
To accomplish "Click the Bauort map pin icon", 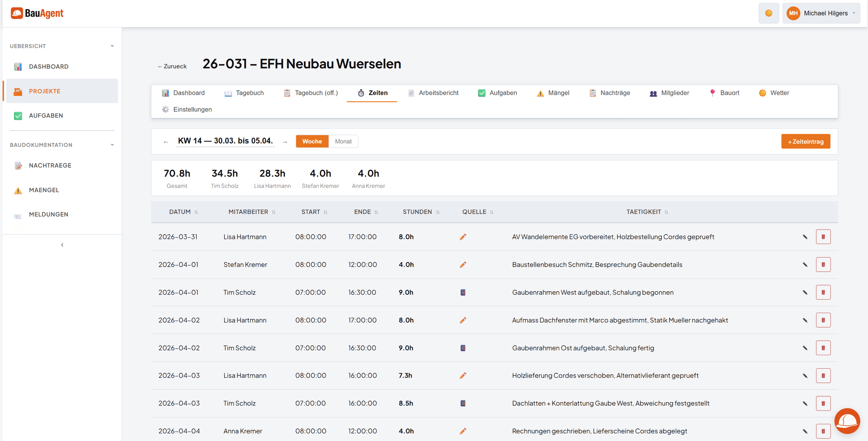I will tap(712, 93).
